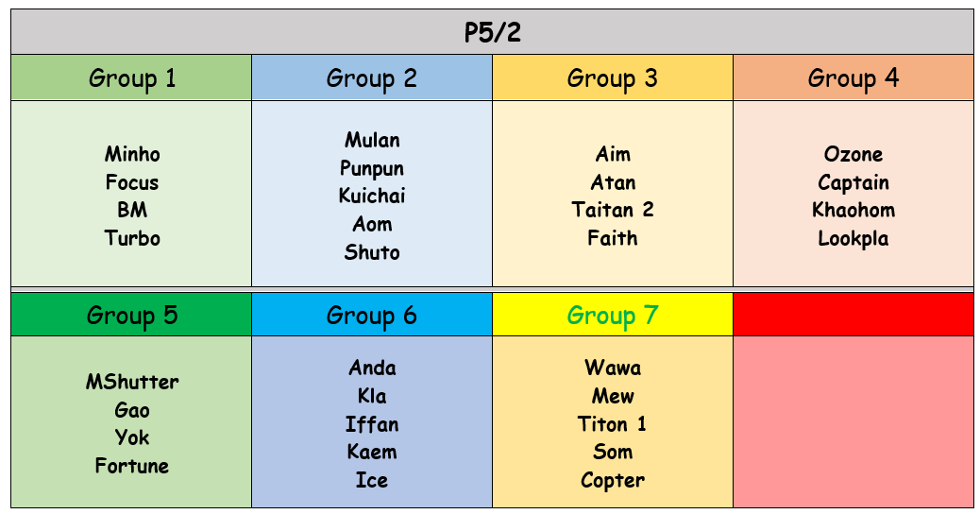Click the name Minho in Group 1

click(132, 154)
